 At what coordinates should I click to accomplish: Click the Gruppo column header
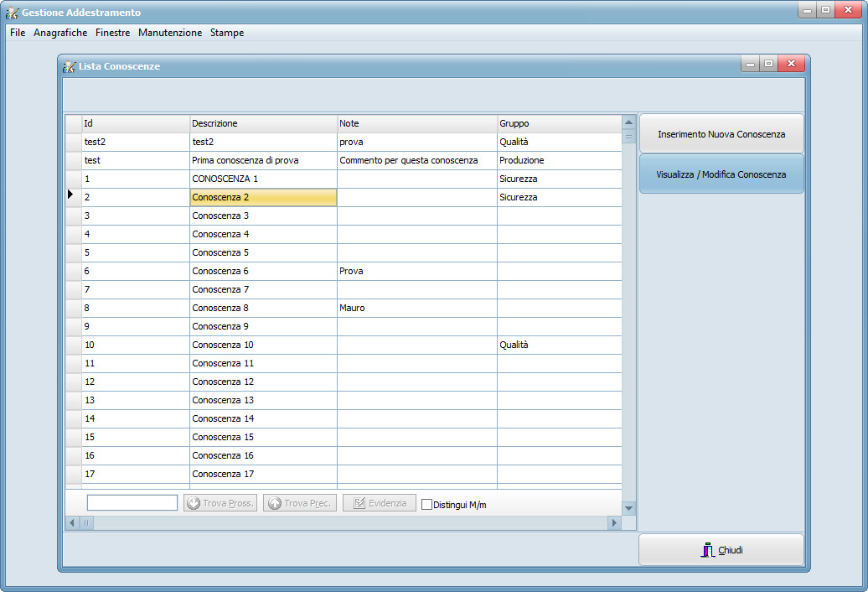click(559, 123)
